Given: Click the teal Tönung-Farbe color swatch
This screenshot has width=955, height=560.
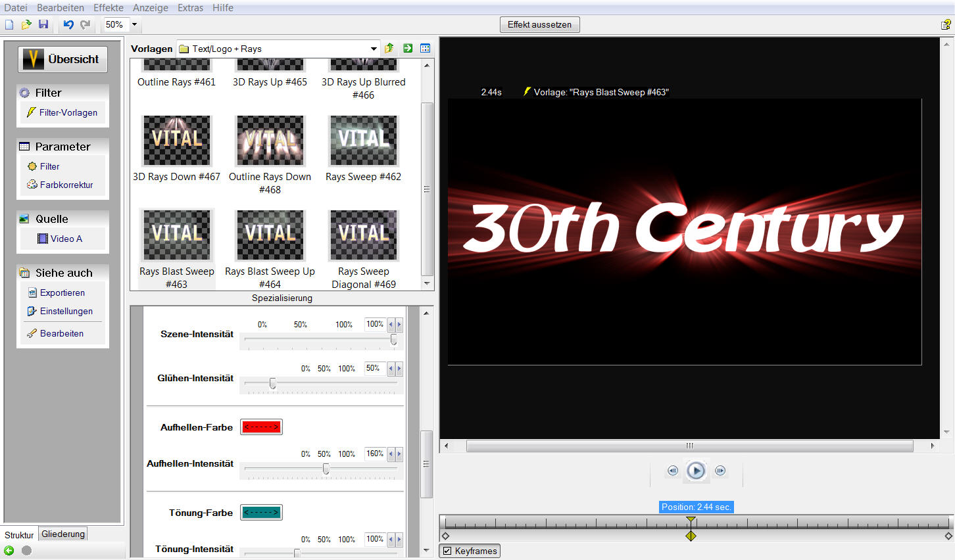Looking at the screenshot, I should (x=261, y=513).
